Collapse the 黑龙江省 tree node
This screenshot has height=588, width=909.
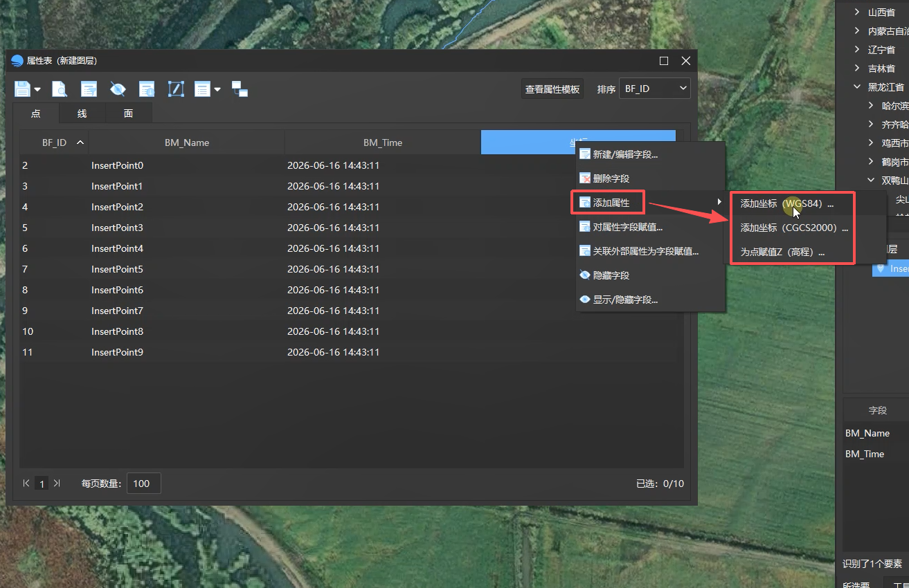click(857, 87)
